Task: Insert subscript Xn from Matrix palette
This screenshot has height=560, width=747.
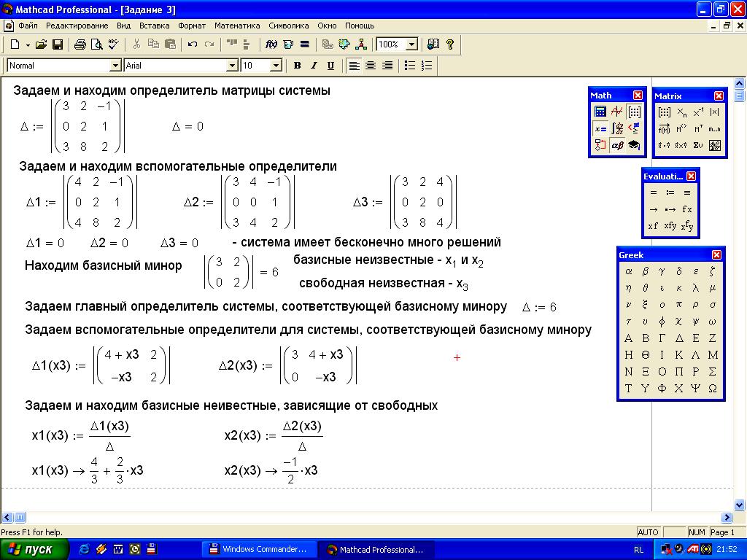Action: 681,112
